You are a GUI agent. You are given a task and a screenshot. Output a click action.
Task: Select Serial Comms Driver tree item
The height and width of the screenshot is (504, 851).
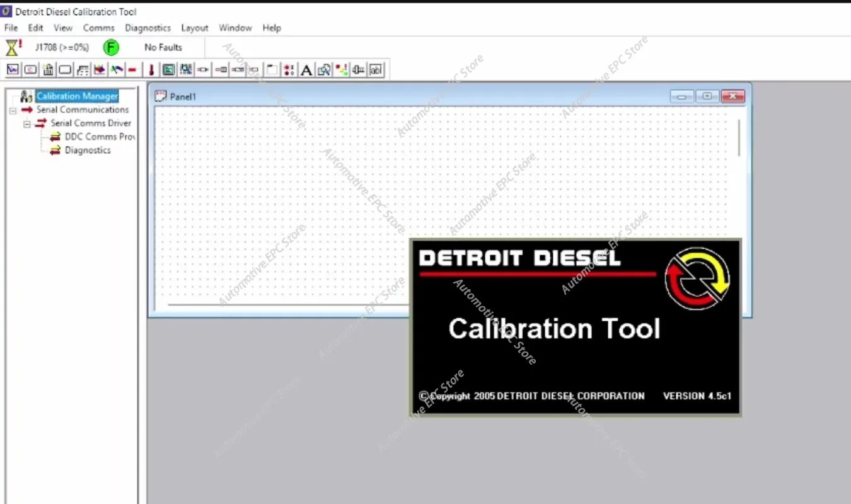point(91,123)
